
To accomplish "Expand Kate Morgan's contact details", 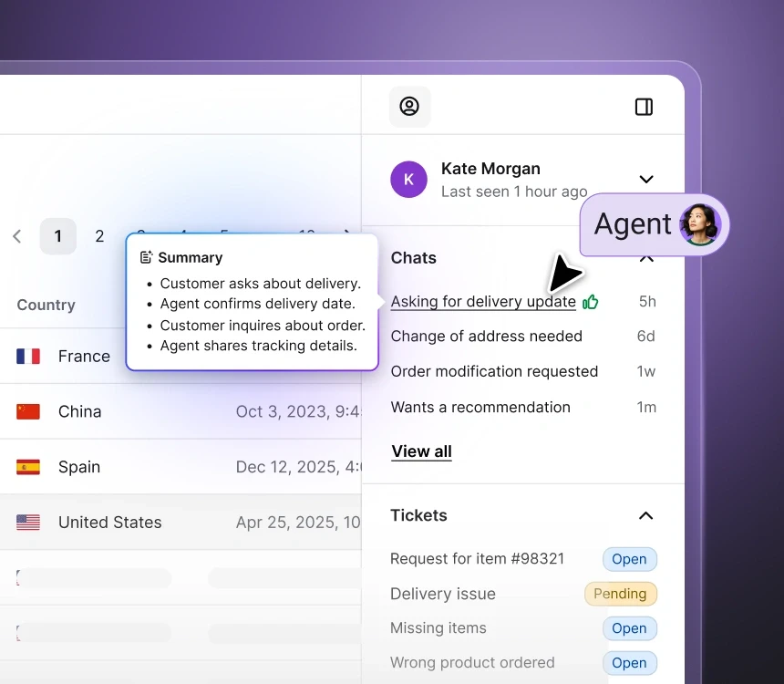I will point(646,179).
